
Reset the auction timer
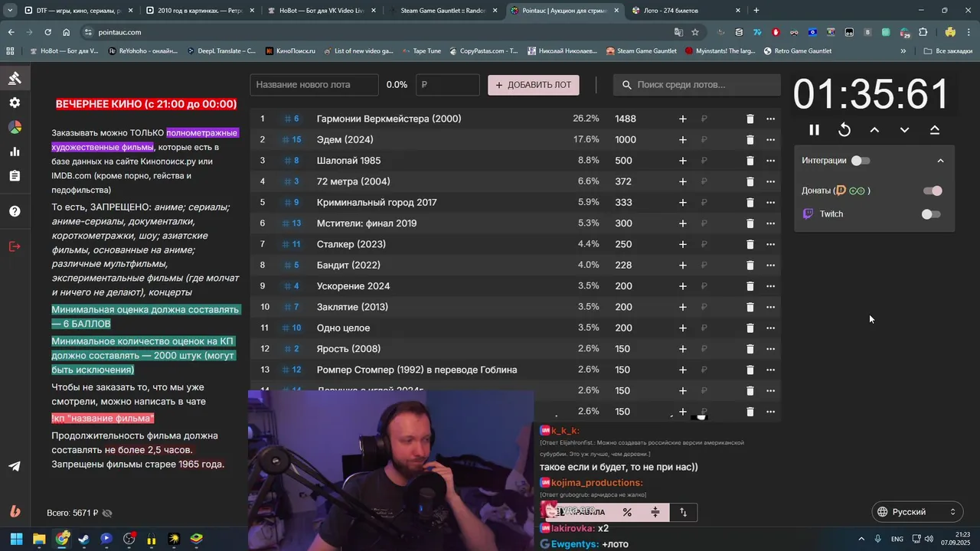tap(844, 130)
